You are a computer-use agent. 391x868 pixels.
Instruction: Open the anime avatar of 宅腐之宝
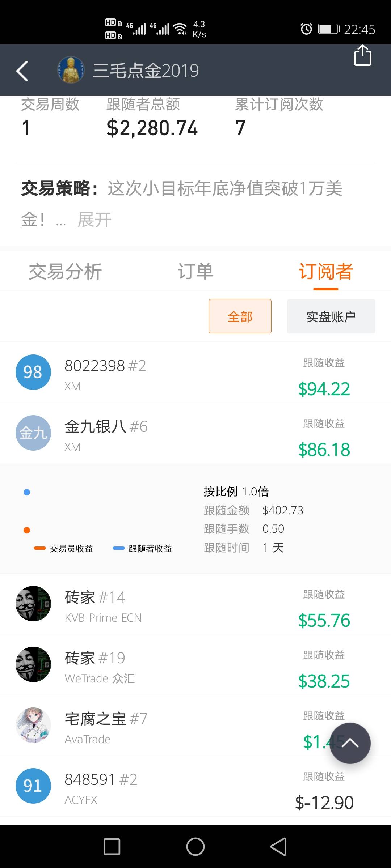point(33,725)
